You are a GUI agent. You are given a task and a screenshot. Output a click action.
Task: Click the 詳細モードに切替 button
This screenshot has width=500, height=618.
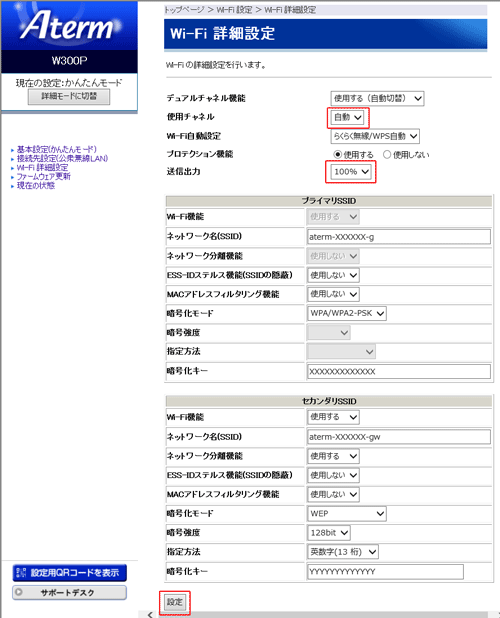[69, 97]
